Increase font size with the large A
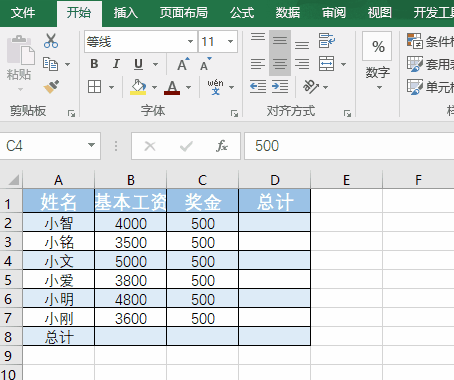Screen dimensions: 454x380 coord(183,64)
